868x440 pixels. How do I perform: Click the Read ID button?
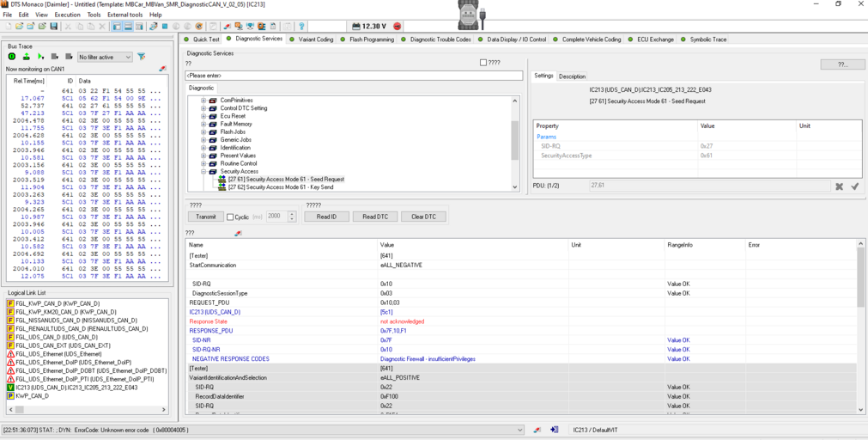(327, 217)
